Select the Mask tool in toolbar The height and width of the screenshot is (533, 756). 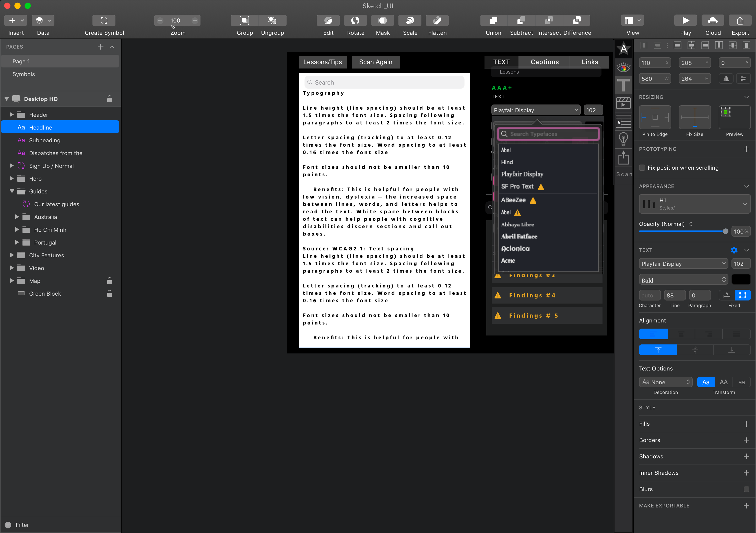[x=382, y=20]
